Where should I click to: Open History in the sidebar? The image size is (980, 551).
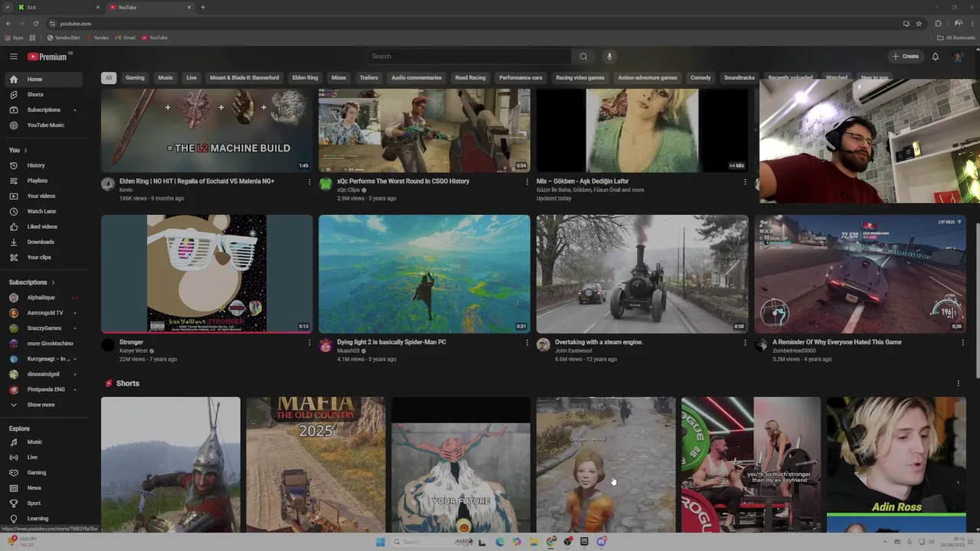42,165
